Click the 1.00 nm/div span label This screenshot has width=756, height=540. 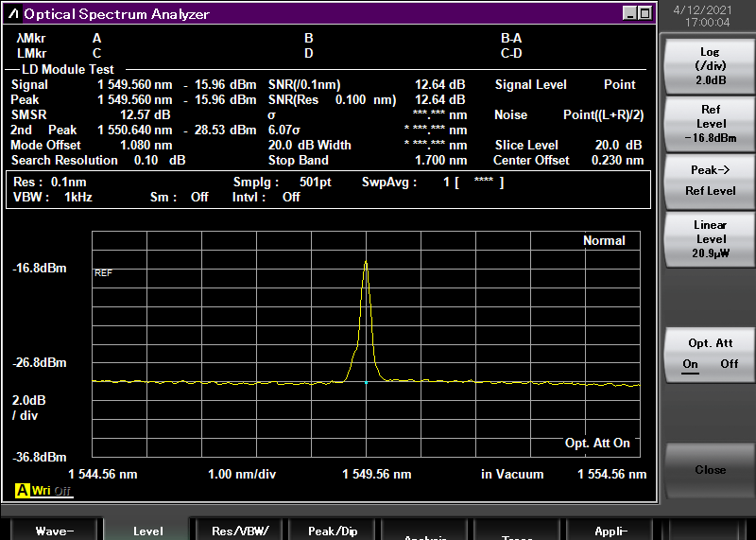242,475
